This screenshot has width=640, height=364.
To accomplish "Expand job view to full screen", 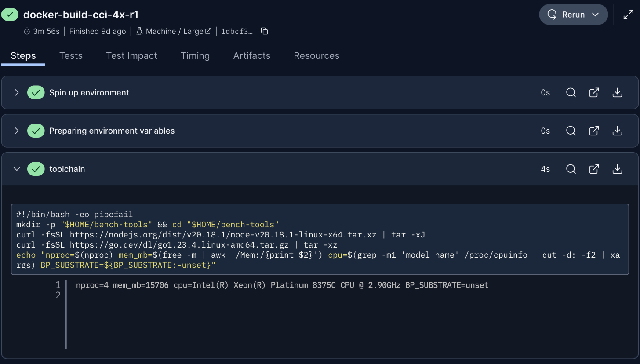I will [628, 15].
